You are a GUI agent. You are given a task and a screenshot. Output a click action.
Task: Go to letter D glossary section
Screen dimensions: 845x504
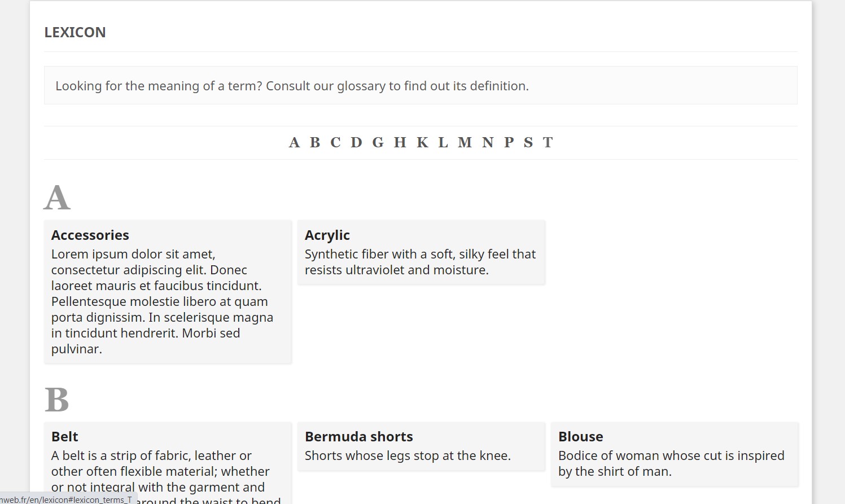356,143
